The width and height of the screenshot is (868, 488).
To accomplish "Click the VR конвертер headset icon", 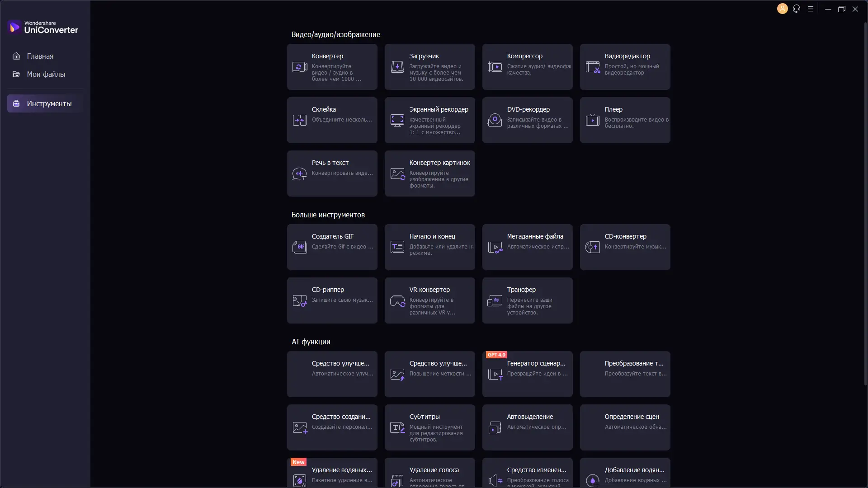I will [x=397, y=301].
